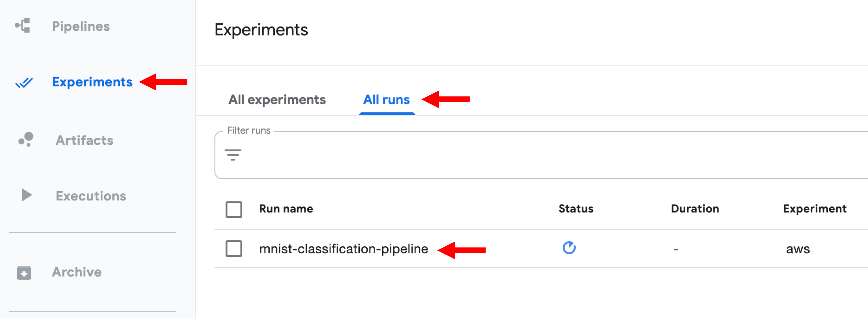Navigate to the Executions label
The image size is (868, 319).
tap(91, 196)
